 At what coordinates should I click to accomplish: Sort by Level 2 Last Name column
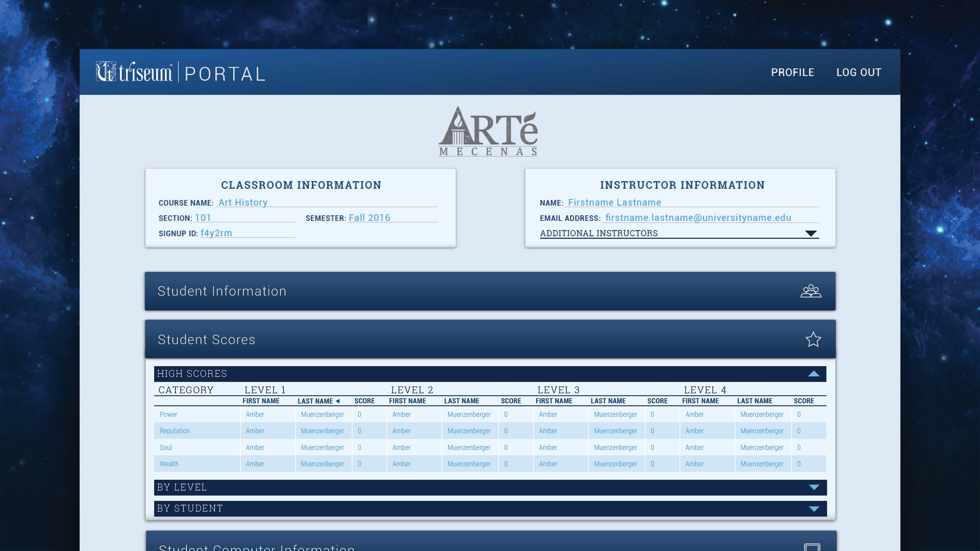[x=461, y=401]
